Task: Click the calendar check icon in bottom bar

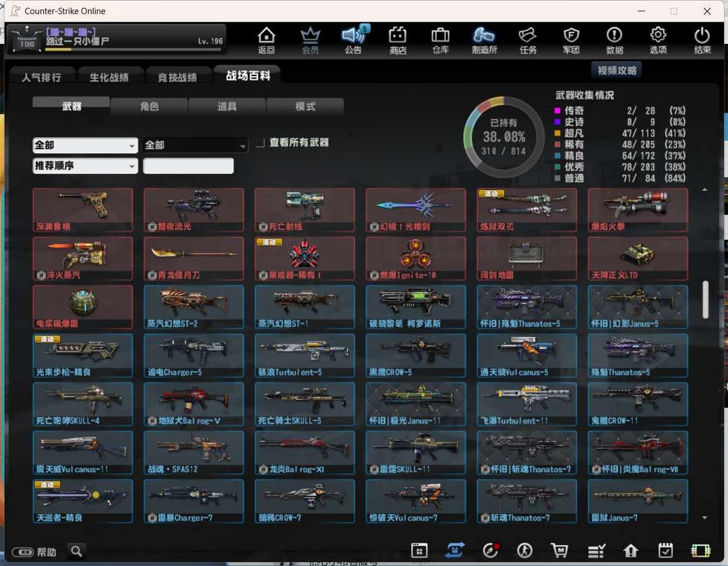Action: click(666, 550)
